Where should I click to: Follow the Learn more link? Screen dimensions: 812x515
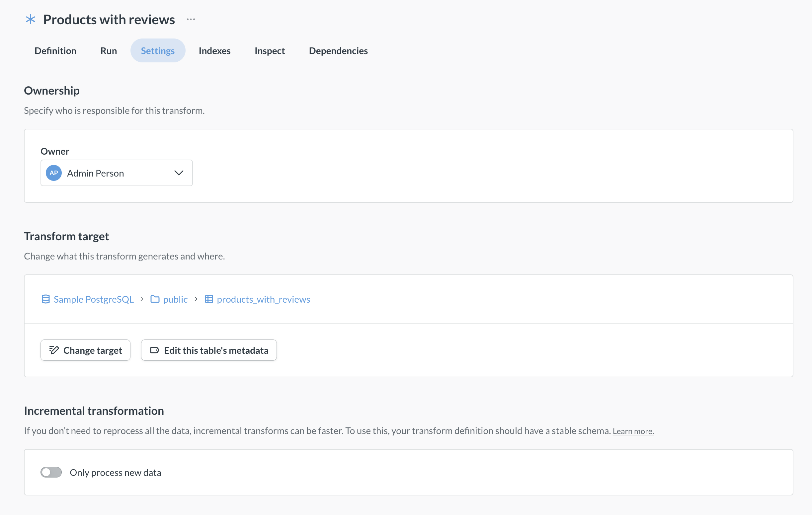(x=633, y=431)
